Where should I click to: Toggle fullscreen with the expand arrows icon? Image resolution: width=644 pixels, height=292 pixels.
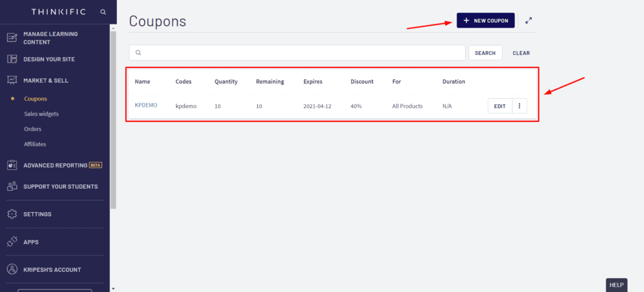(530, 21)
